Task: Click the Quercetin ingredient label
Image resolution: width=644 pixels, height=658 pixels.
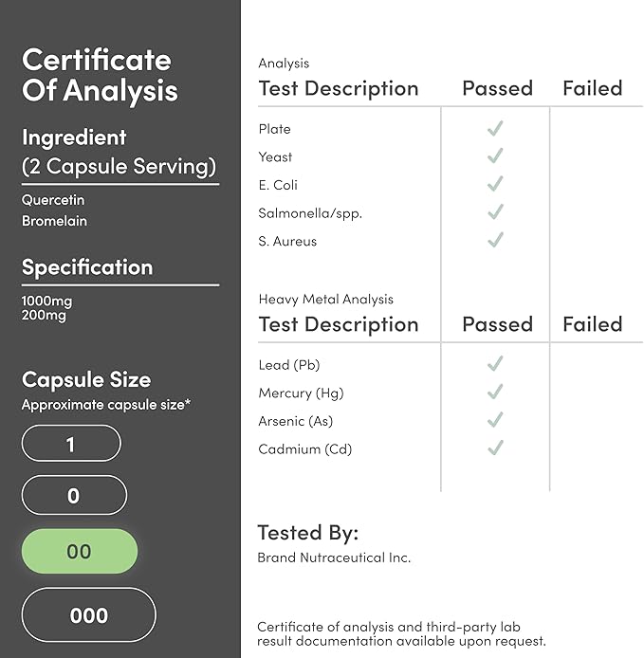Action: [50, 200]
